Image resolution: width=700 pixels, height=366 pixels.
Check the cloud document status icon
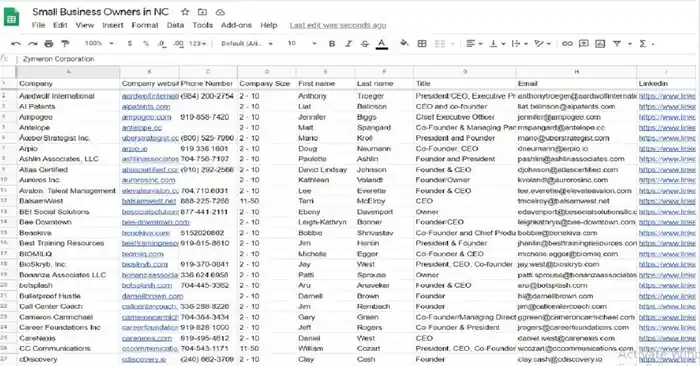coord(220,12)
